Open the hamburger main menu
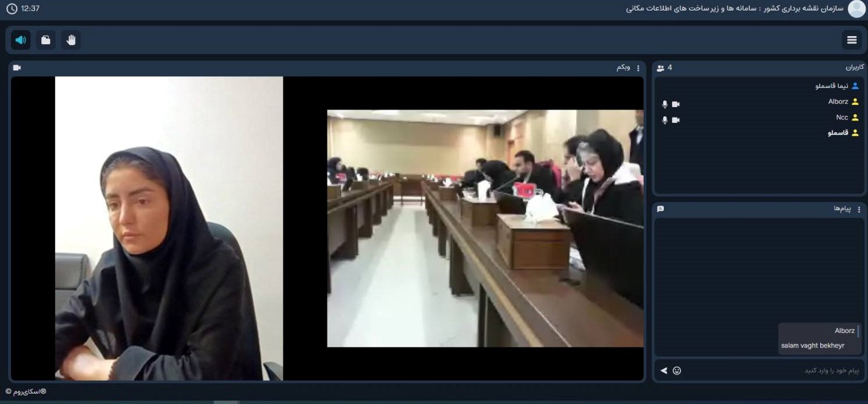The width and height of the screenshot is (868, 404). click(x=852, y=40)
